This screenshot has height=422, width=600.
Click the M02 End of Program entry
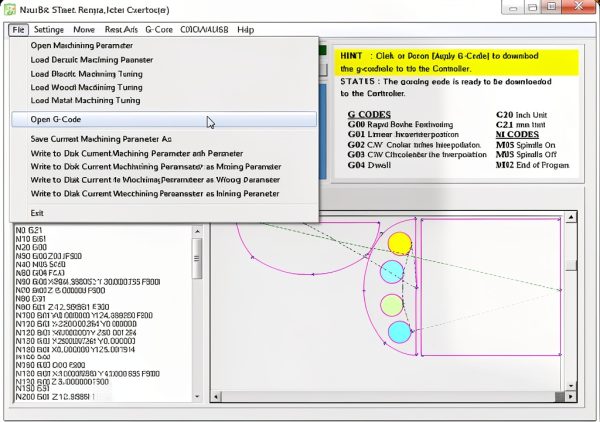[532, 165]
